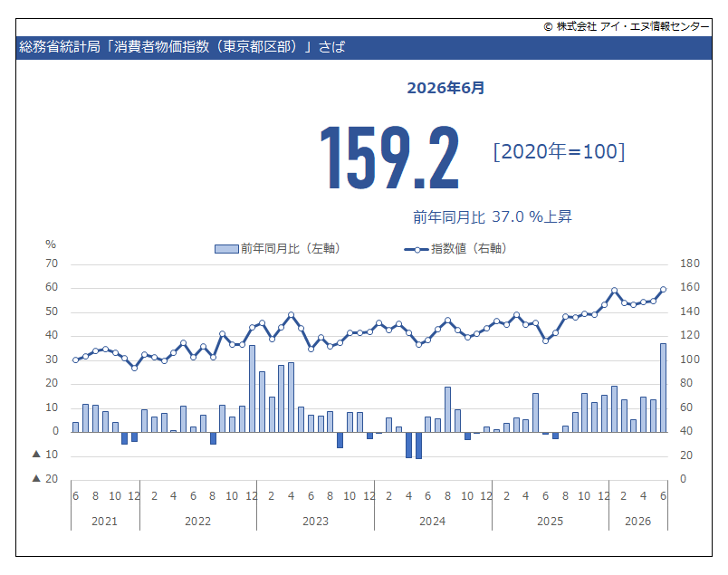Click the December 2022 bar near 36 percent
Image resolution: width=728 pixels, height=575 pixels.
pyautogui.click(x=252, y=388)
